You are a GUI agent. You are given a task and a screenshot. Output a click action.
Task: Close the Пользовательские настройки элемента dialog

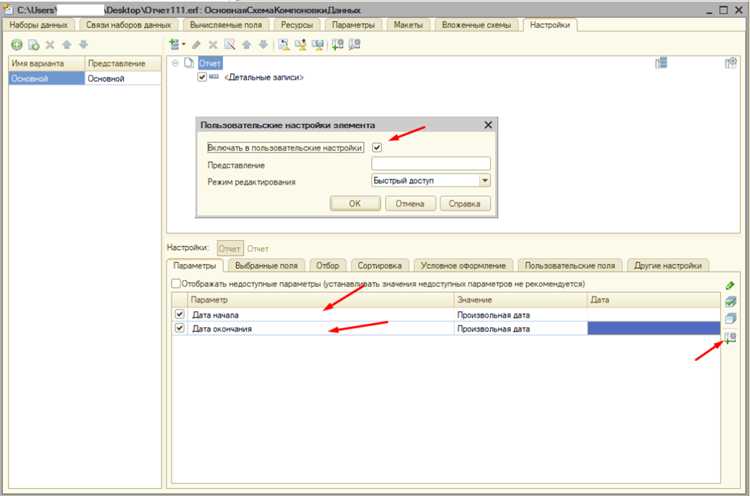pos(488,125)
